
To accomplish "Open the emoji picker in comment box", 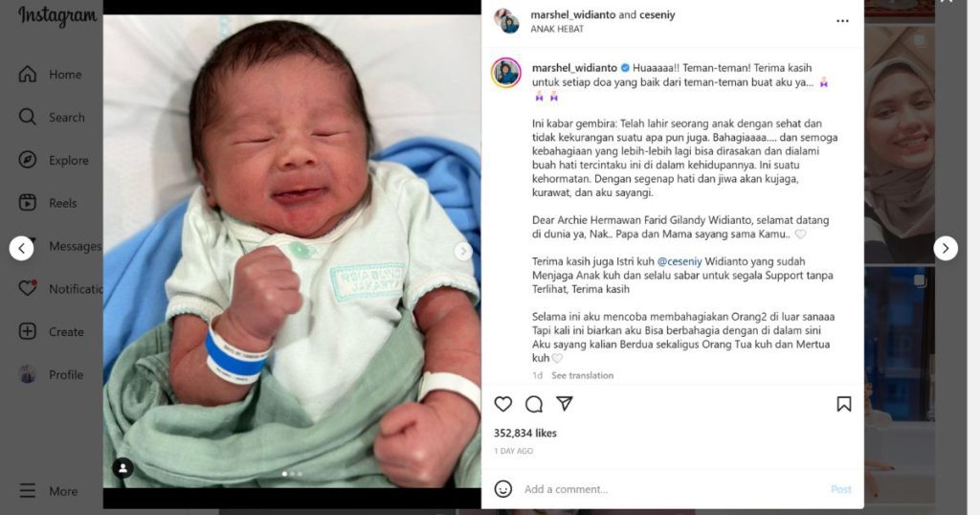I will pyautogui.click(x=503, y=489).
